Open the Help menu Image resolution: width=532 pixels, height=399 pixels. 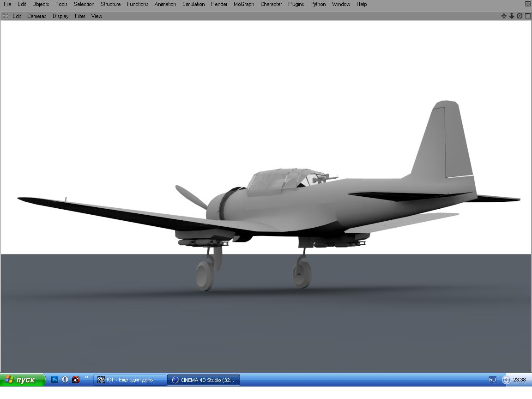pyautogui.click(x=362, y=4)
